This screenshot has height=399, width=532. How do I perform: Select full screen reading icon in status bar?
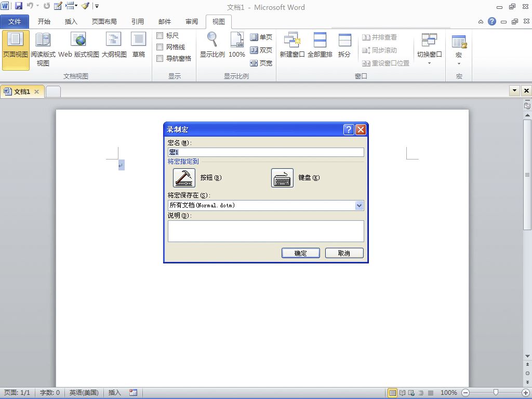tap(402, 393)
